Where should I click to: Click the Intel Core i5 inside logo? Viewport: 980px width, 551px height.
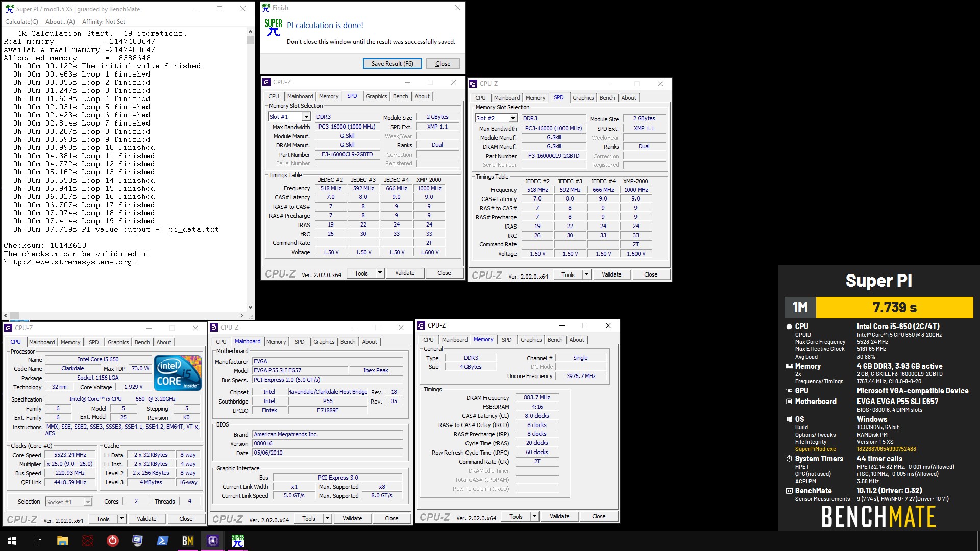[178, 373]
